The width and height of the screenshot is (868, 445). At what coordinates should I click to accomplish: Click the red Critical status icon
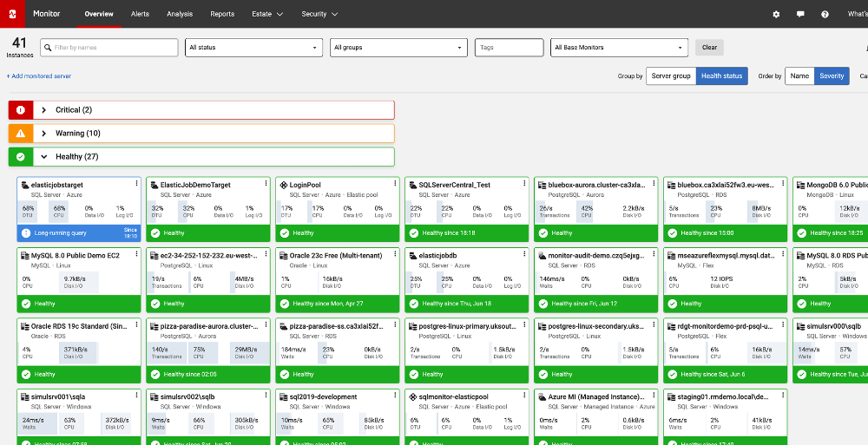click(x=21, y=110)
